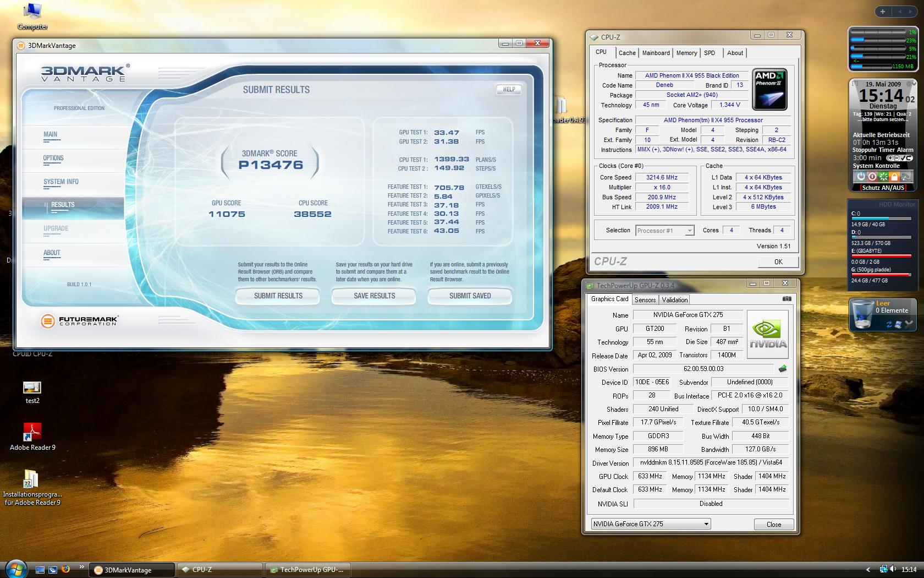Click the C: drive usage bar

click(x=881, y=219)
